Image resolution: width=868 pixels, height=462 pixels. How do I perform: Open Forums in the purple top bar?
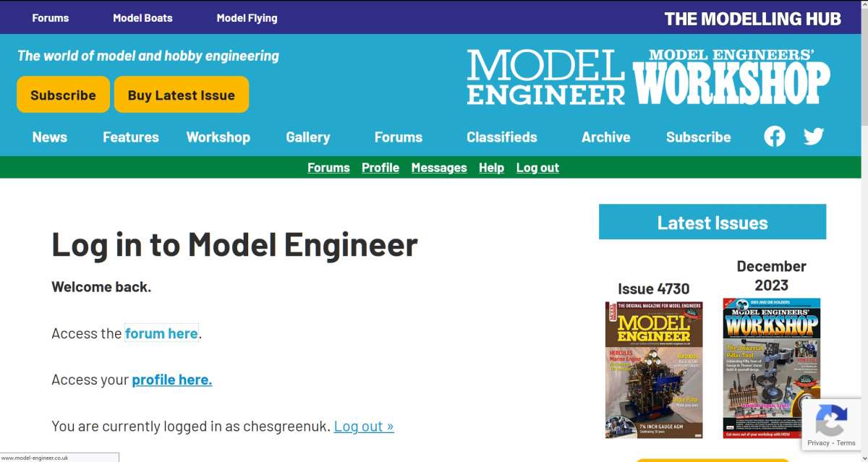(51, 18)
